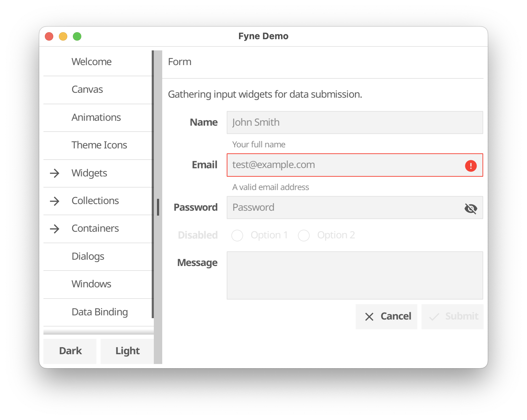Click the 'Gathering input widgets' description text
Image resolution: width=527 pixels, height=420 pixels.
pos(265,94)
